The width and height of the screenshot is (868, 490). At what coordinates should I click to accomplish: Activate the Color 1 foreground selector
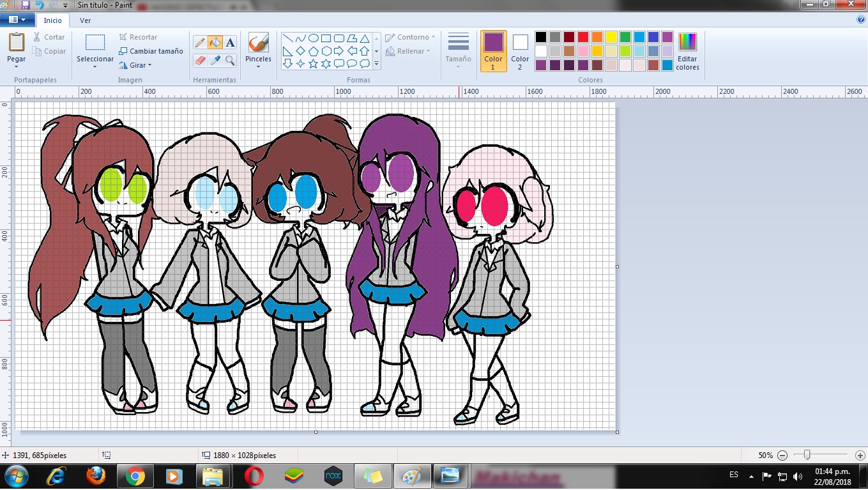493,51
